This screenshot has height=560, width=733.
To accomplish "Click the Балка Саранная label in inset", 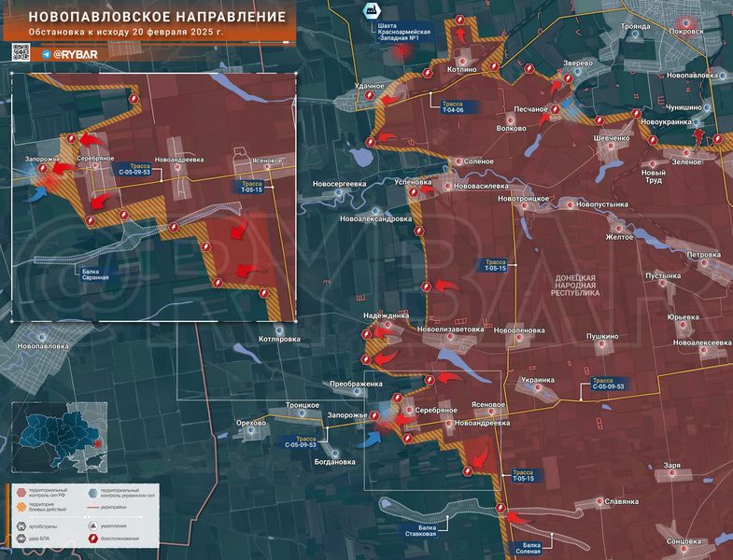I will [x=93, y=273].
